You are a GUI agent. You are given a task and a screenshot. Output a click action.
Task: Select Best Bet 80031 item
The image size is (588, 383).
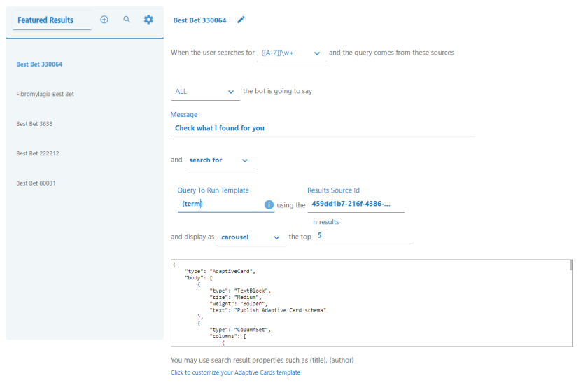(x=36, y=183)
